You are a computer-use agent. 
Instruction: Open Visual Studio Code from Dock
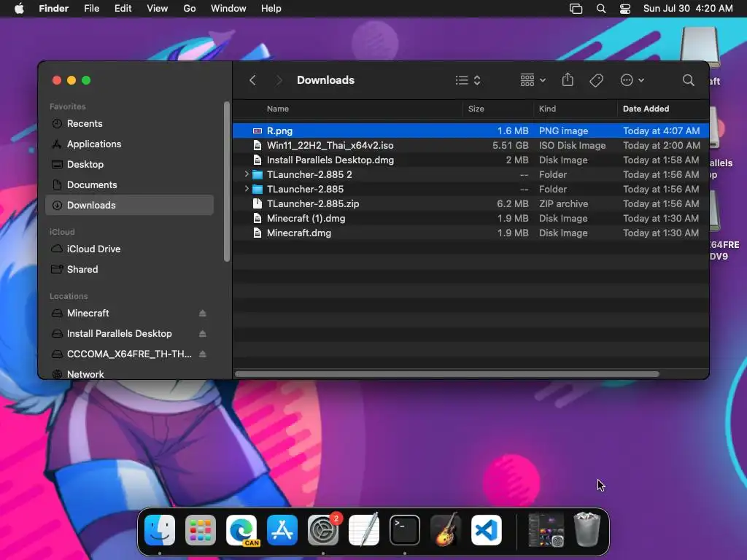(x=487, y=530)
